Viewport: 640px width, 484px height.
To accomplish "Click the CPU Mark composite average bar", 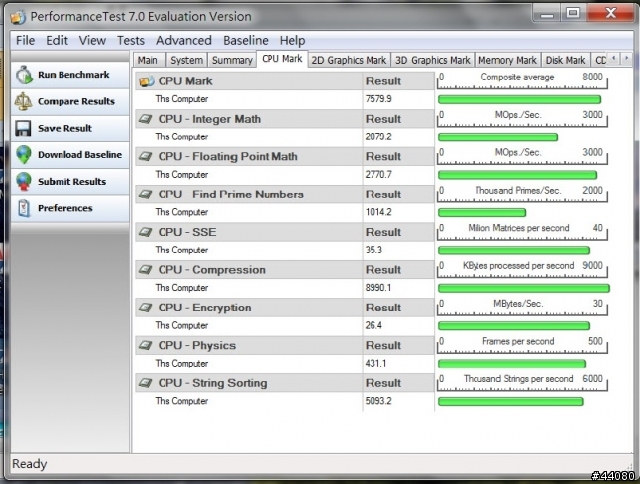I will click(x=519, y=99).
